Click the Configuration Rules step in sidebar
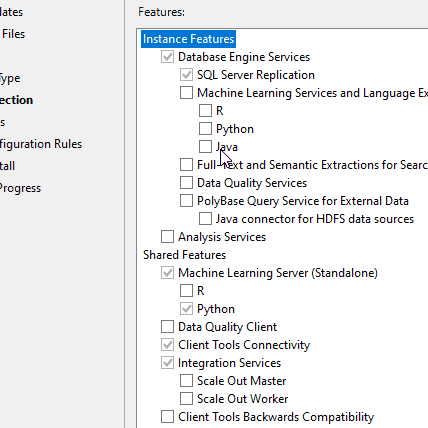 point(41,144)
